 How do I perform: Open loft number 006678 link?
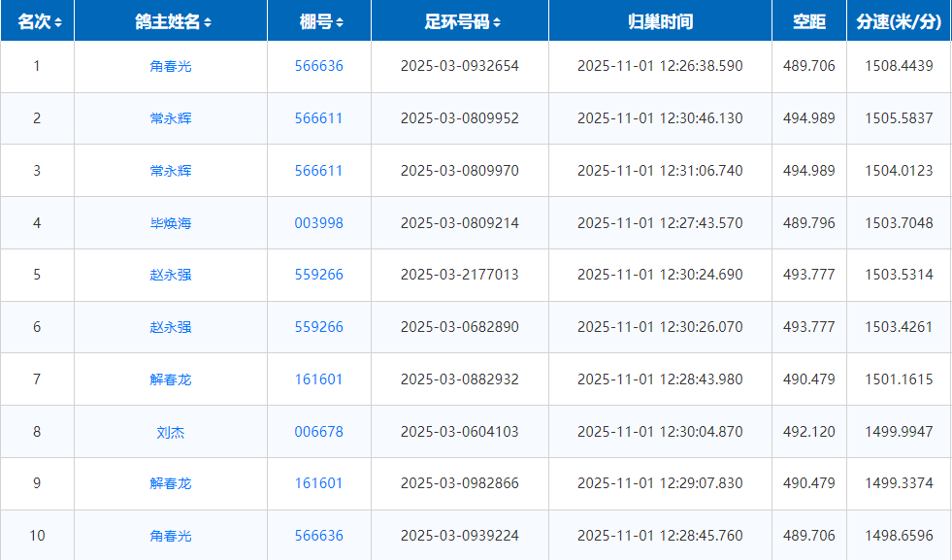coord(318,432)
